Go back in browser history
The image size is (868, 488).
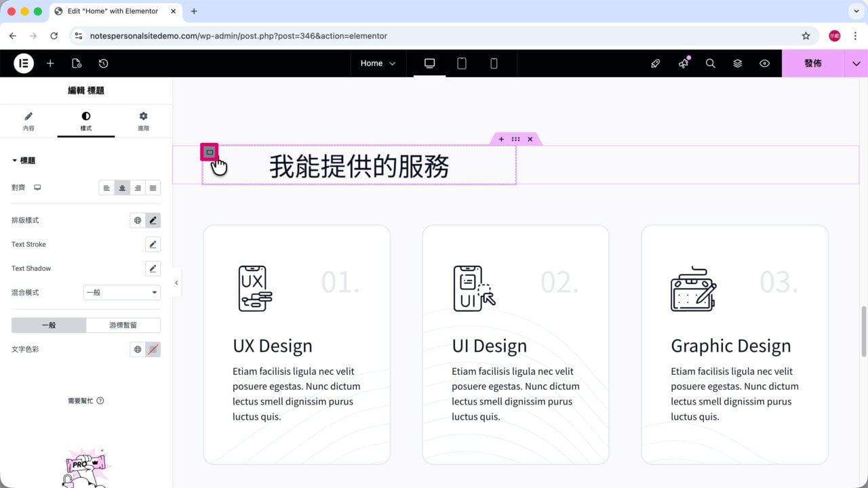12,36
